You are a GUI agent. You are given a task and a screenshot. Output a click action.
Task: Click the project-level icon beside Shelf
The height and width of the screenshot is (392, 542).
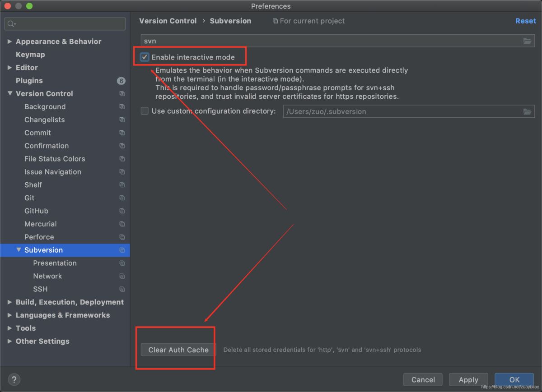pos(122,185)
